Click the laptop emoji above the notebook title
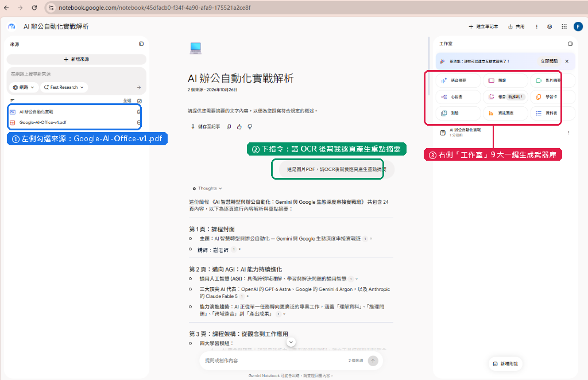Screen dimensions: 588x380 click(195, 48)
